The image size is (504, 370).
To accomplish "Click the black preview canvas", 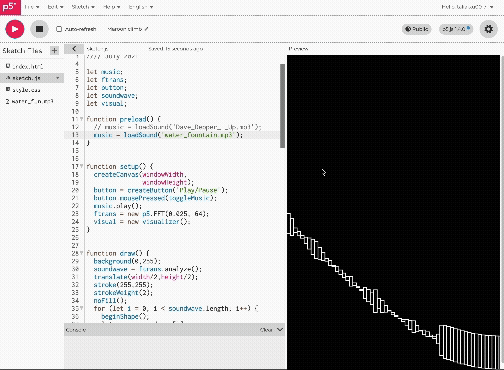I will (393, 212).
